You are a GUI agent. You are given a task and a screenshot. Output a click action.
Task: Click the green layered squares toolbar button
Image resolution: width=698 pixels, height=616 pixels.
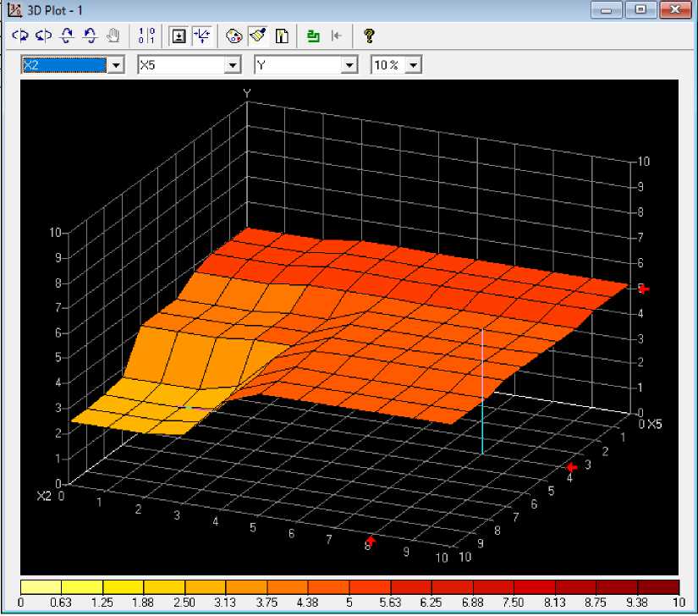pyautogui.click(x=314, y=36)
